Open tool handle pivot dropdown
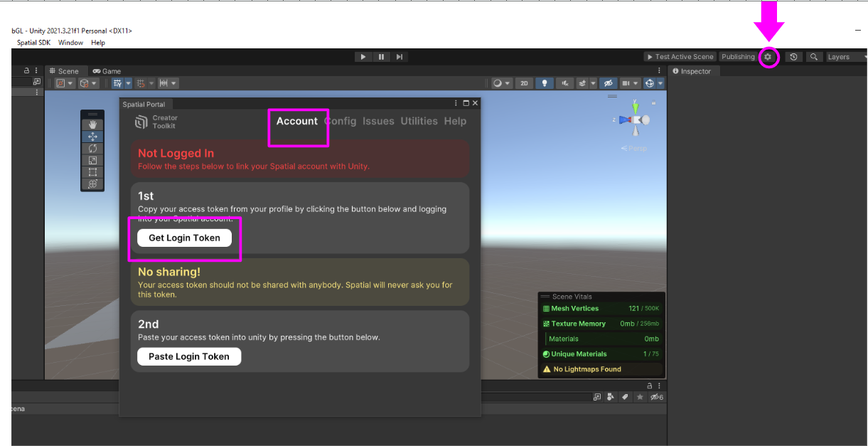Image resolution: width=868 pixels, height=446 pixels. 65,83
